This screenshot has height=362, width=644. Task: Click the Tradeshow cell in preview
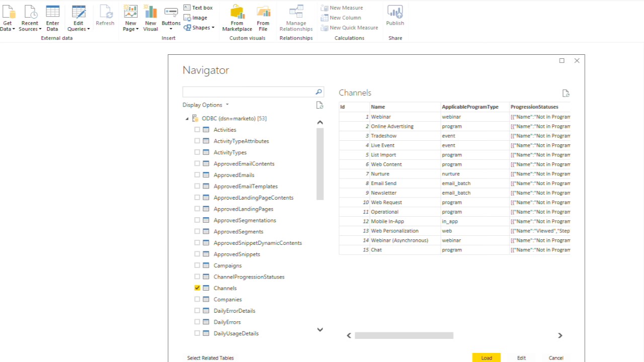click(x=405, y=136)
